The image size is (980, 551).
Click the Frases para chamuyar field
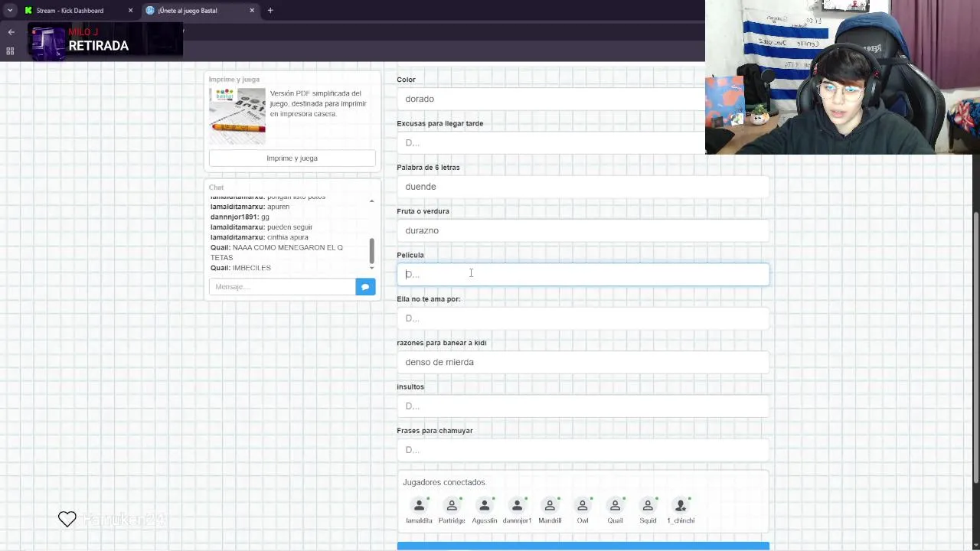click(583, 450)
